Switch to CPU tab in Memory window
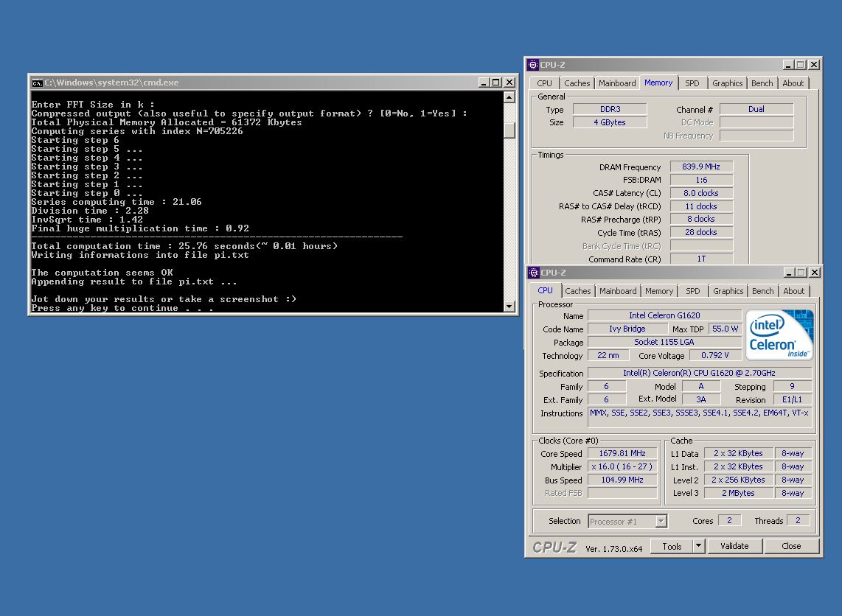842x616 pixels. [544, 83]
